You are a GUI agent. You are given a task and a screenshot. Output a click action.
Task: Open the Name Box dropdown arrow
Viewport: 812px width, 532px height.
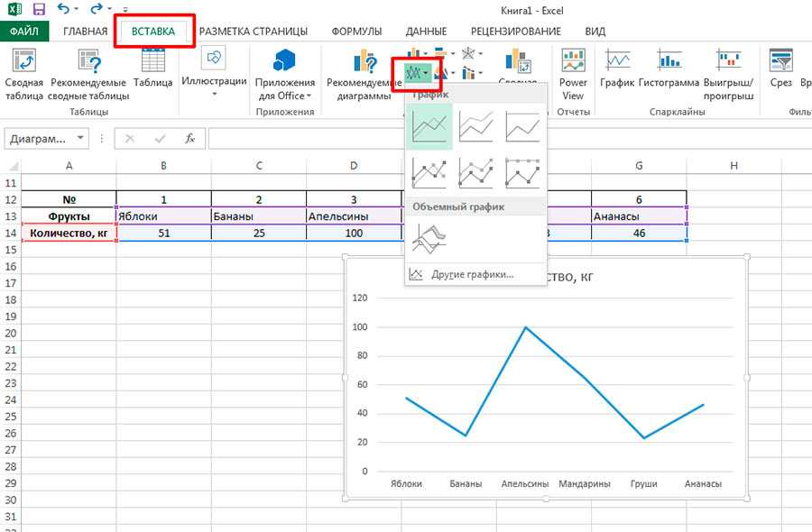80,138
